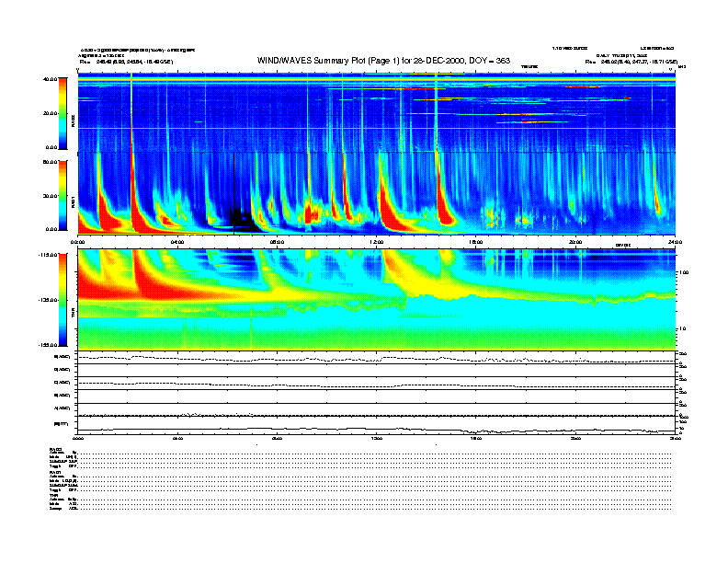Click the bottom solid-line magnetic field panel
Image resolution: width=728 pixels, height=563 pixels.
[x=377, y=426]
